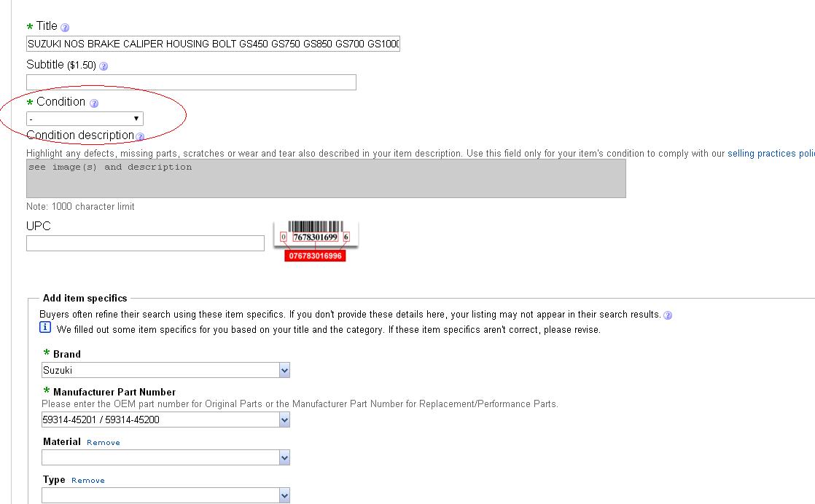Click in the Subtitle input field
The width and height of the screenshot is (815, 504).
[191, 82]
